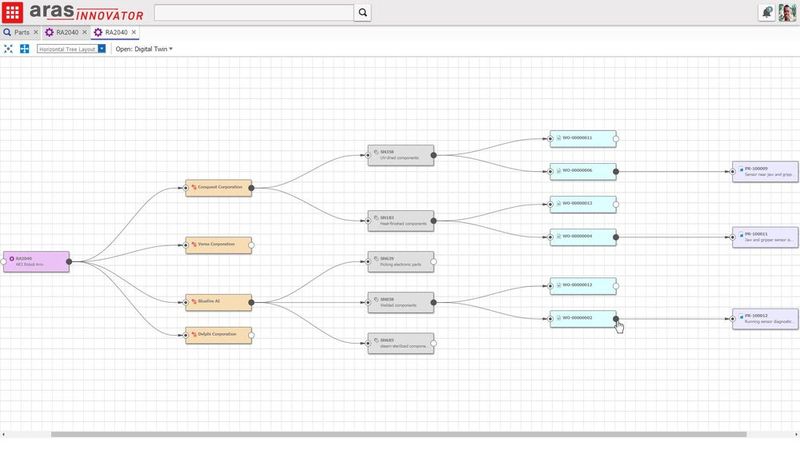Screen dimensions: 800x450
Task: Expand the WO-00000011 node's child connector
Action: pyautogui.click(x=616, y=138)
